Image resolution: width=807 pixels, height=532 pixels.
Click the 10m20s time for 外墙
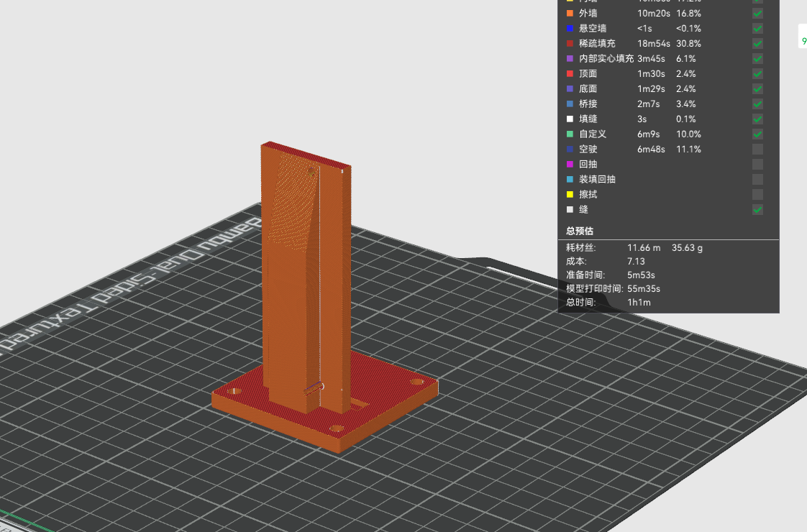(654, 14)
